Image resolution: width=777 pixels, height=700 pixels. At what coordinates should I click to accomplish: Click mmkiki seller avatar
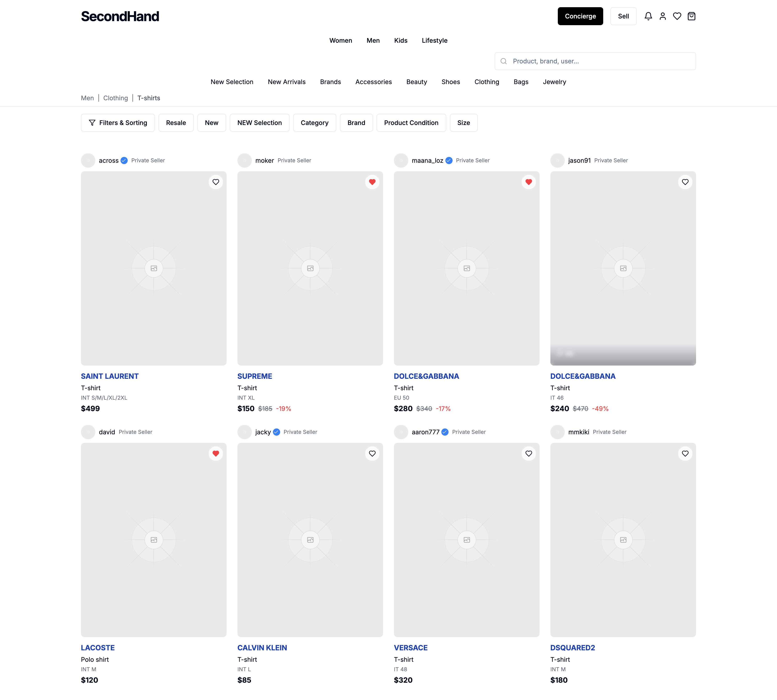557,432
